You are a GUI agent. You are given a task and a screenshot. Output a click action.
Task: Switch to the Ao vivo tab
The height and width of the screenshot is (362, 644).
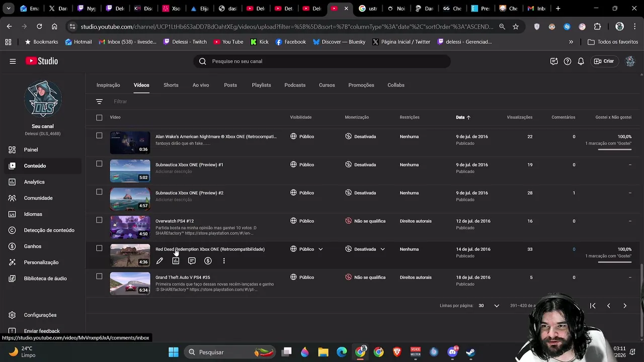point(201,85)
